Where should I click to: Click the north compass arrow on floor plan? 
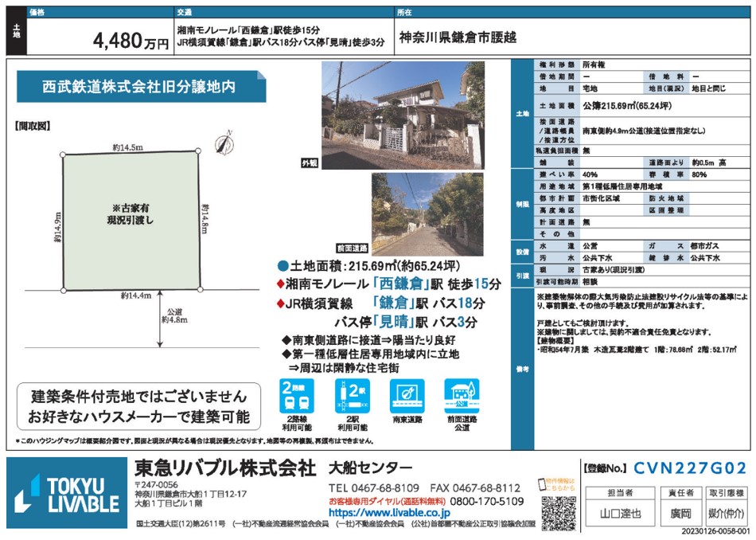point(225,143)
